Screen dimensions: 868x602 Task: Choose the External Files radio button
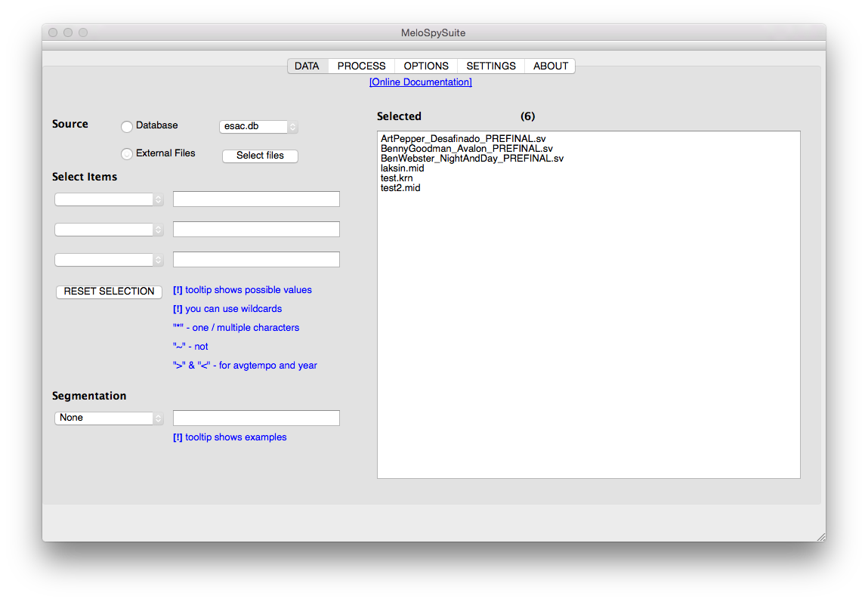[x=127, y=154]
